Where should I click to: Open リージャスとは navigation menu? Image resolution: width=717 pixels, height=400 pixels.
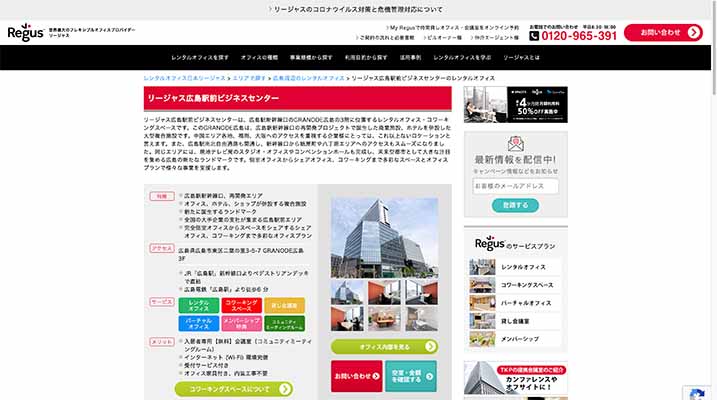521,58
